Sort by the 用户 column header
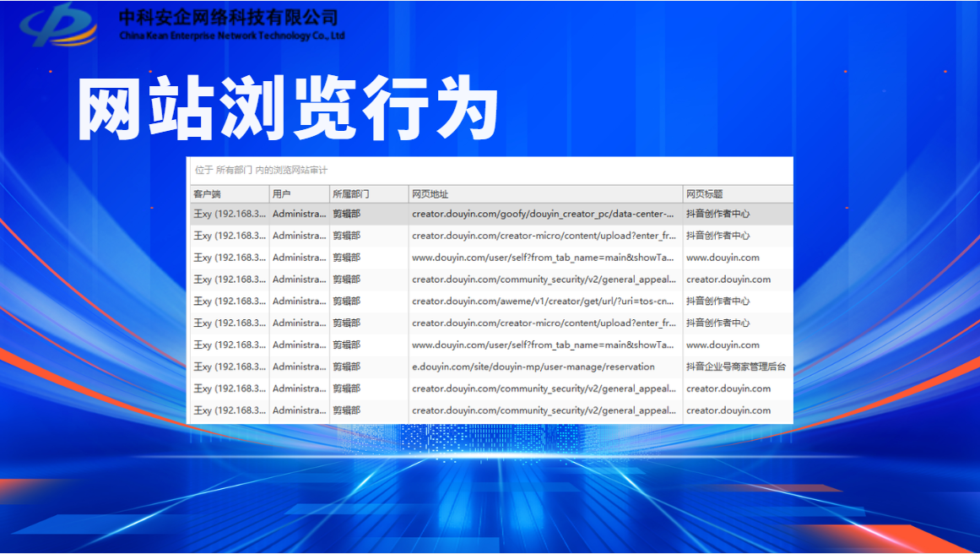Image resolution: width=980 pixels, height=554 pixels. pyautogui.click(x=300, y=194)
